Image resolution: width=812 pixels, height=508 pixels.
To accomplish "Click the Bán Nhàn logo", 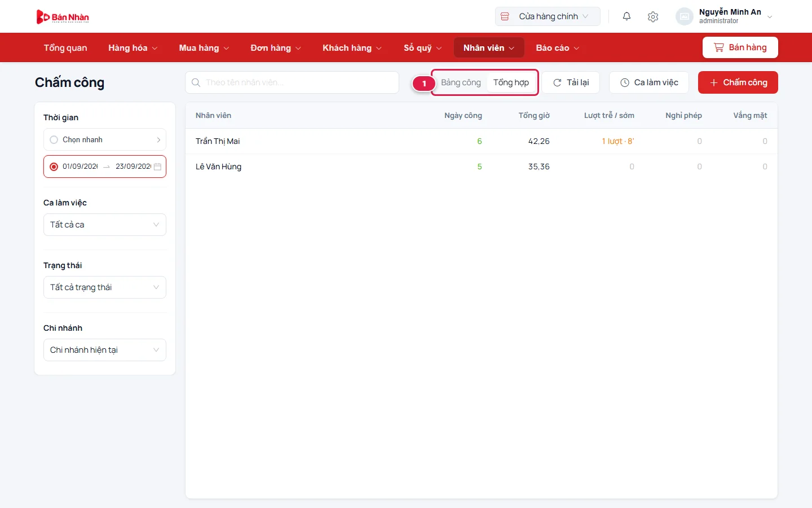I will click(x=63, y=17).
